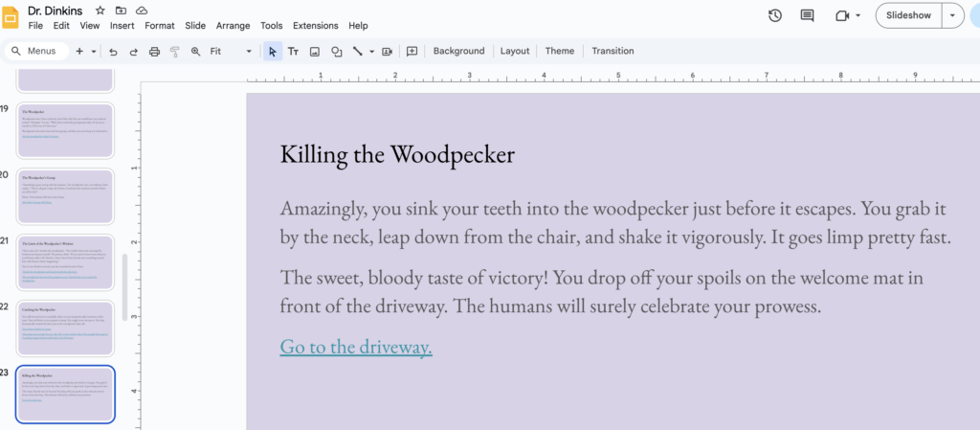Start the Slideshow
Screen dimensions: 980x430
coord(908,15)
